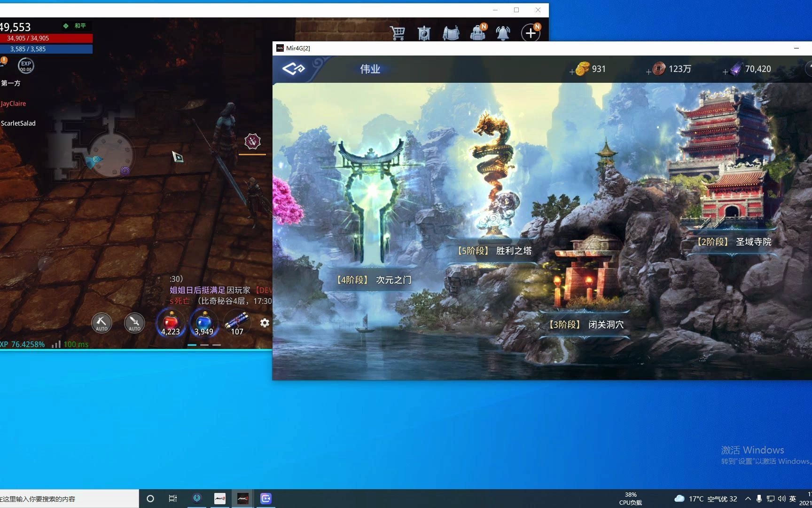812x508 pixels.
Task: Click the dark steel crystal icon beside 70,420
Action: click(x=736, y=69)
